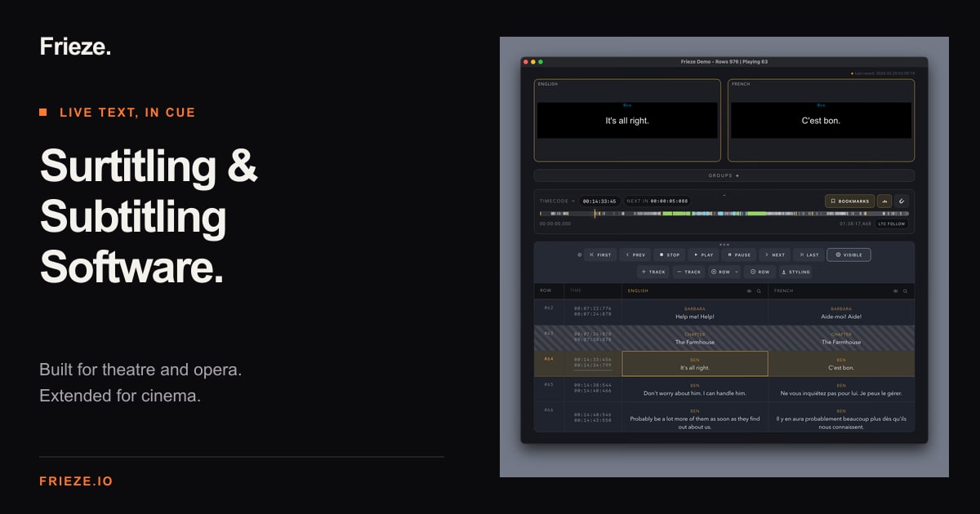Viewport: 980px width, 514px height.
Task: Click the Play button
Action: (703, 255)
